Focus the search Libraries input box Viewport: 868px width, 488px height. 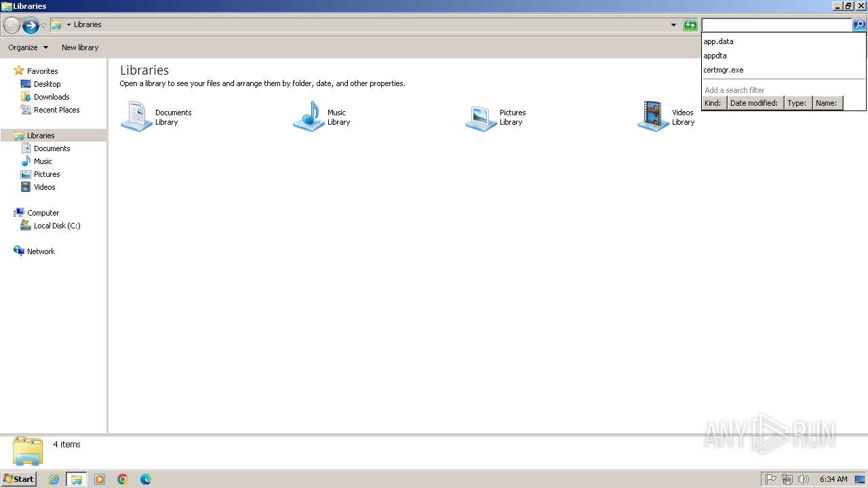pos(776,25)
